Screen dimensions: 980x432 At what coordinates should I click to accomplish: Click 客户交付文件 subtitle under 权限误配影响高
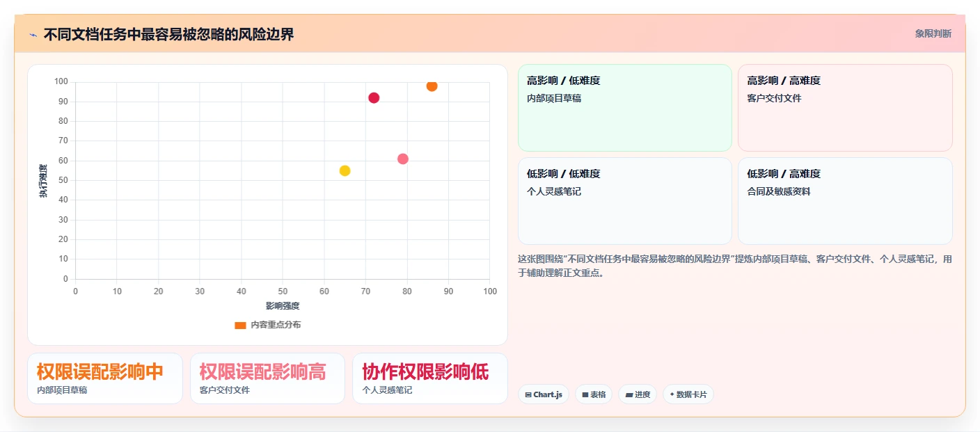(224, 390)
